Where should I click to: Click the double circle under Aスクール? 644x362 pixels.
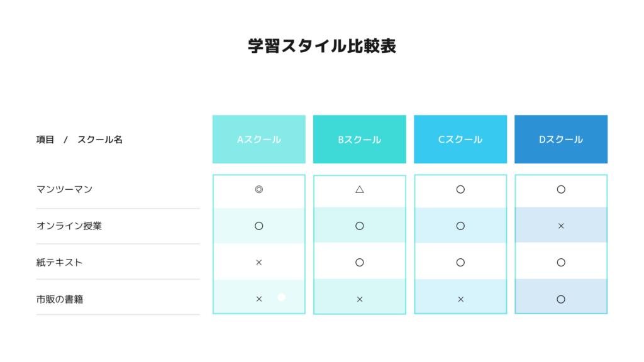pyautogui.click(x=258, y=189)
